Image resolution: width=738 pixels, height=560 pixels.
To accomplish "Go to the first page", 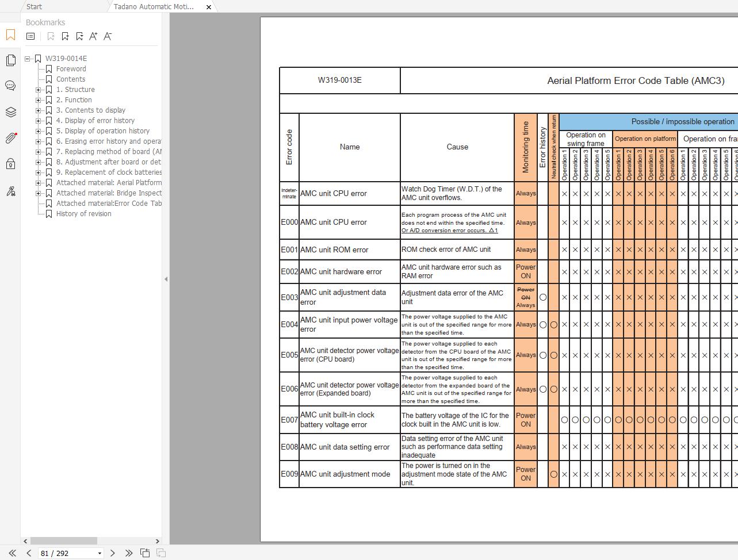I will click(x=12, y=553).
